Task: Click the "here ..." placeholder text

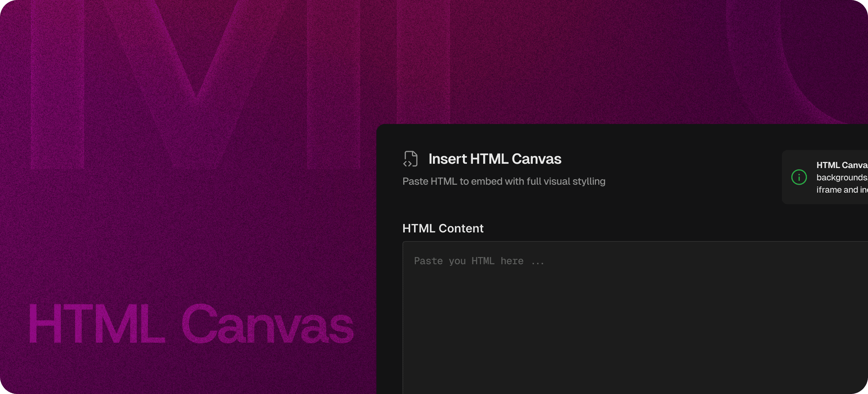Action: pyautogui.click(x=522, y=261)
